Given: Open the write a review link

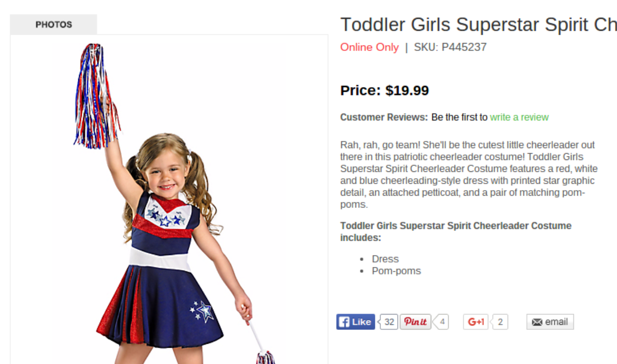Looking at the screenshot, I should (519, 117).
